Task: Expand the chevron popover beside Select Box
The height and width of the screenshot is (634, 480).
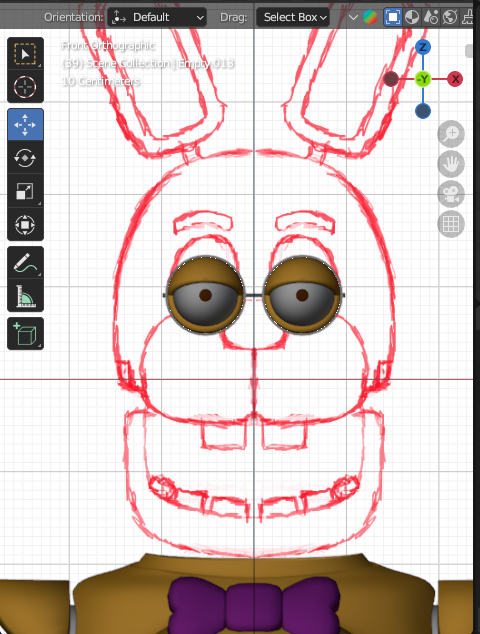Action: coord(353,17)
